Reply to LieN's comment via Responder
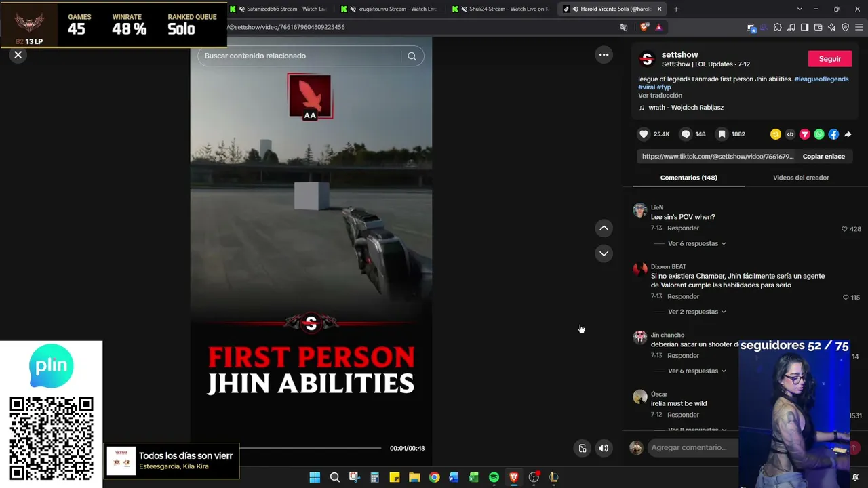Screen dimensions: 868x488 [x=683, y=228]
